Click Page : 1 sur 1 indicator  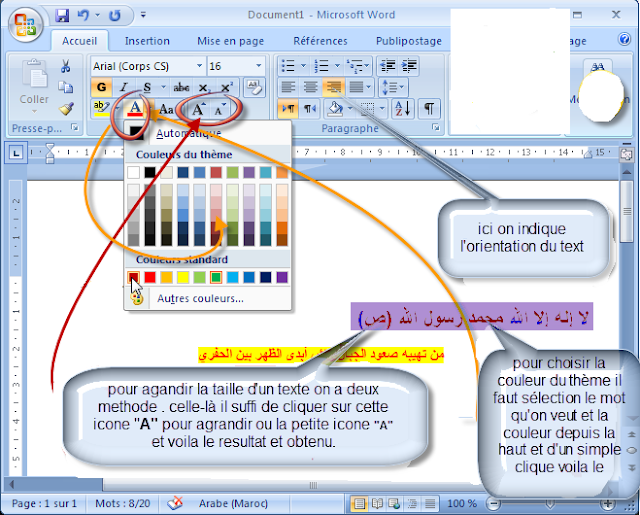click(x=44, y=504)
